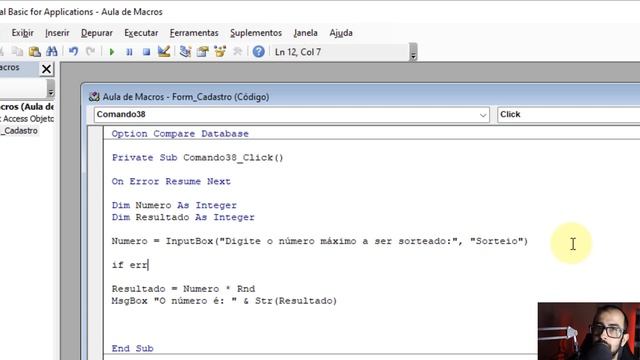Pause execution with the Break icon
This screenshot has height=360, width=640.
[129, 52]
